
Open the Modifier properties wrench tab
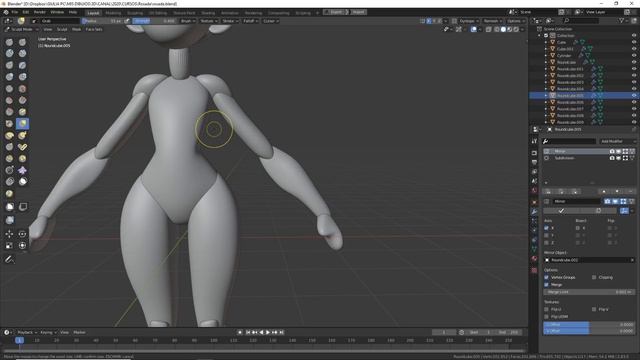(534, 211)
